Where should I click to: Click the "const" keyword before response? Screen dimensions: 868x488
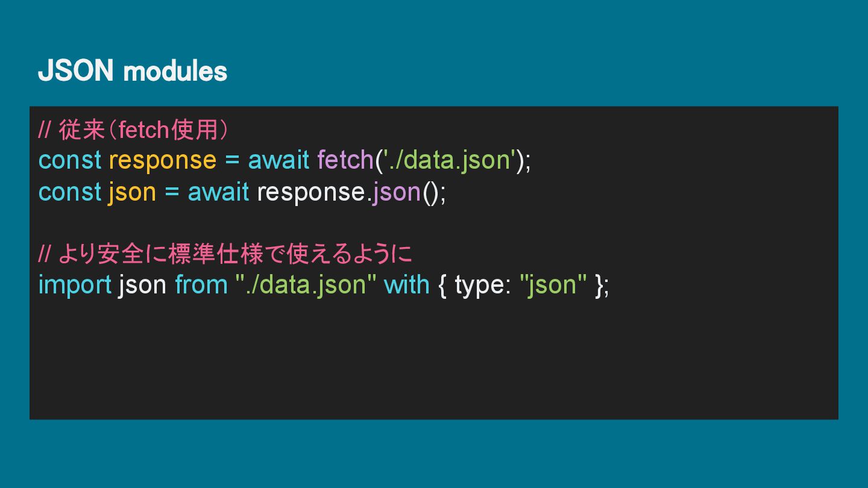point(70,160)
